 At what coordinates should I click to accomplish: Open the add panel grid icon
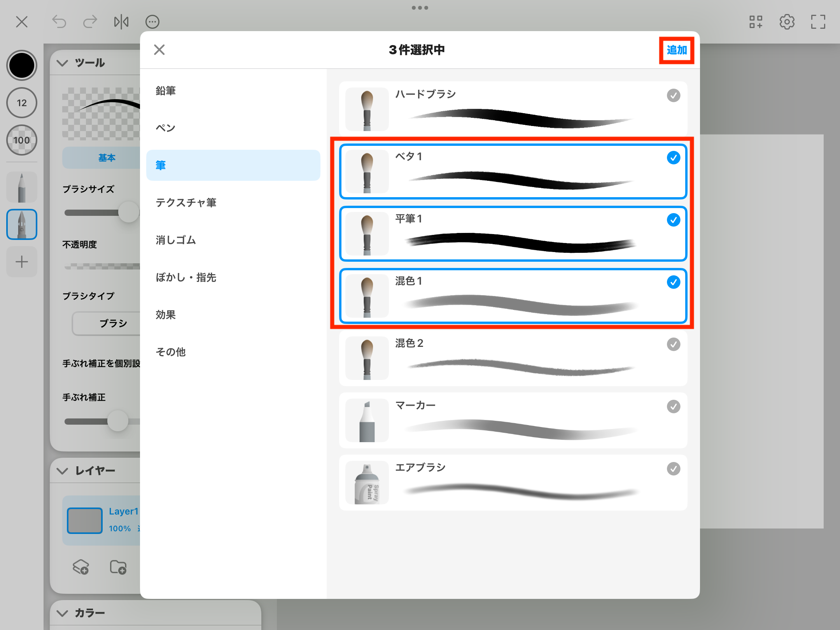[756, 22]
